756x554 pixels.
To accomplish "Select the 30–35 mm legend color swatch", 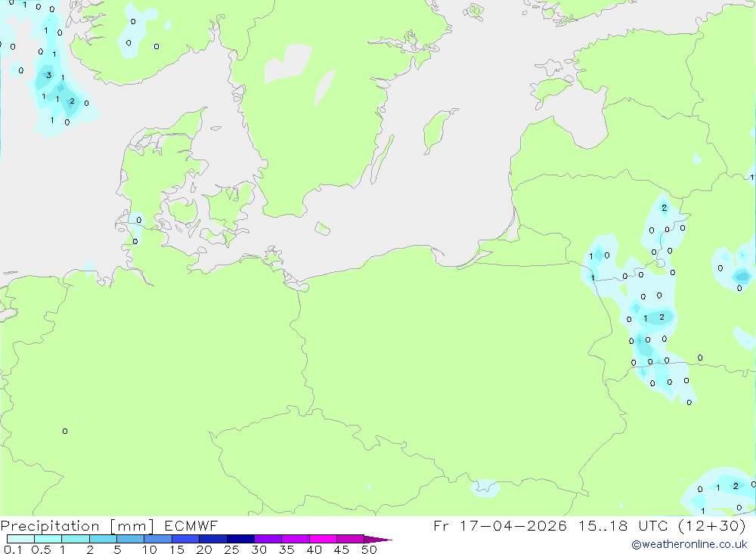I will 268,539.
